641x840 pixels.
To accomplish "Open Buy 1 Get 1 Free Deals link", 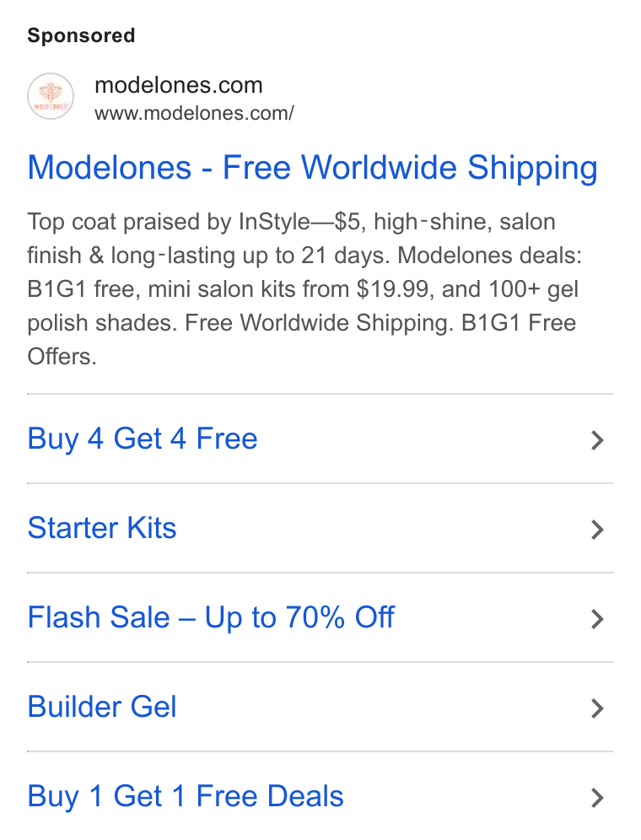I will pyautogui.click(x=186, y=796).
